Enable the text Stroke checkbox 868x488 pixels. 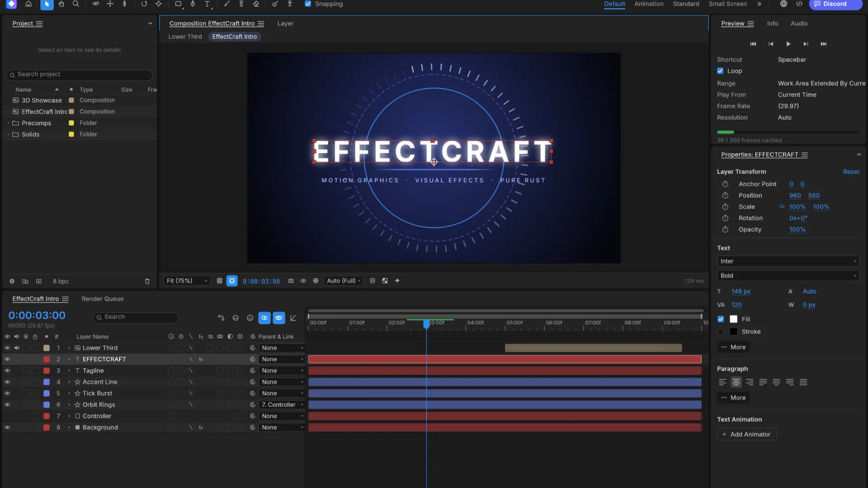[721, 332]
